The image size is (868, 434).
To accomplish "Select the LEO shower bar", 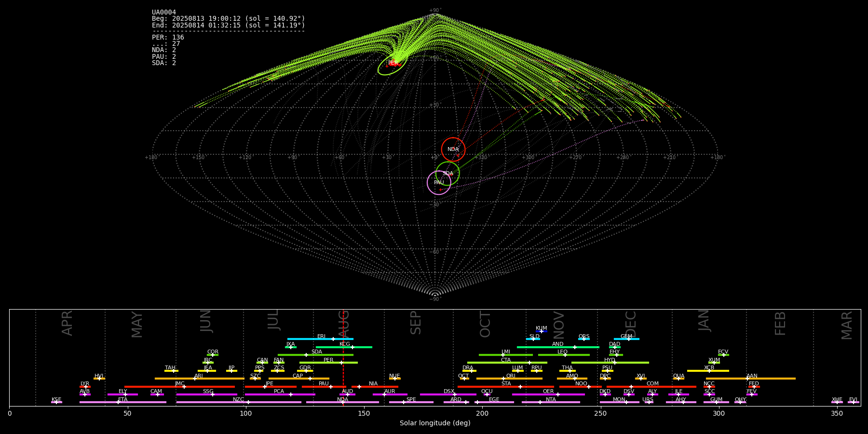I will point(564,355).
